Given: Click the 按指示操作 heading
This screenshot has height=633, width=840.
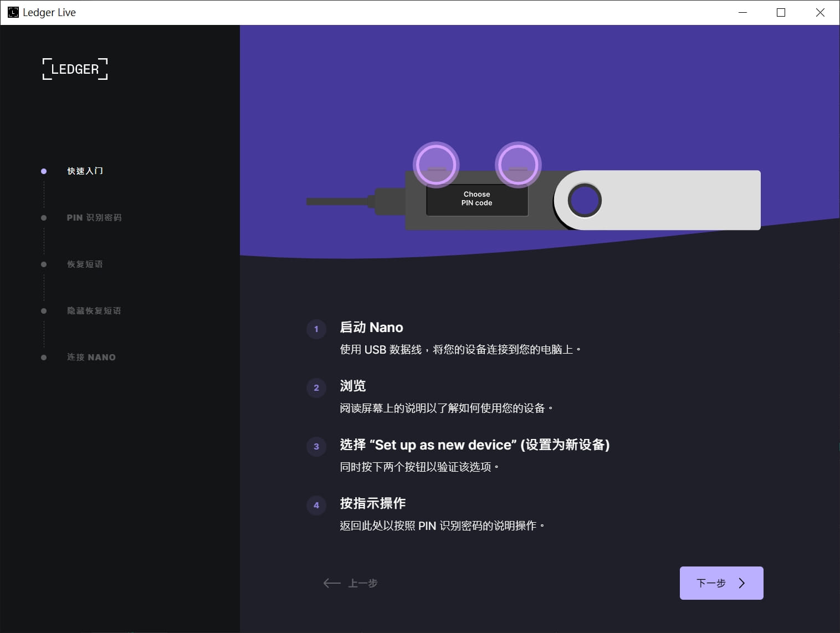Looking at the screenshot, I should tap(373, 504).
